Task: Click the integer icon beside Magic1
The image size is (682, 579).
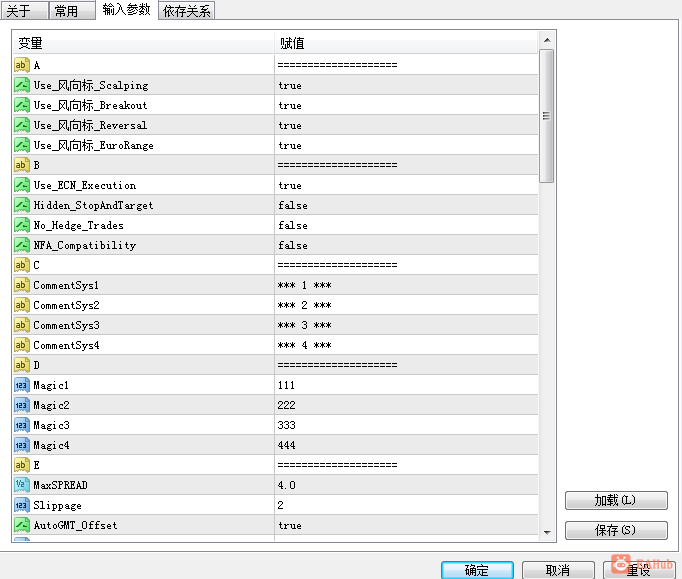Action: tap(22, 385)
